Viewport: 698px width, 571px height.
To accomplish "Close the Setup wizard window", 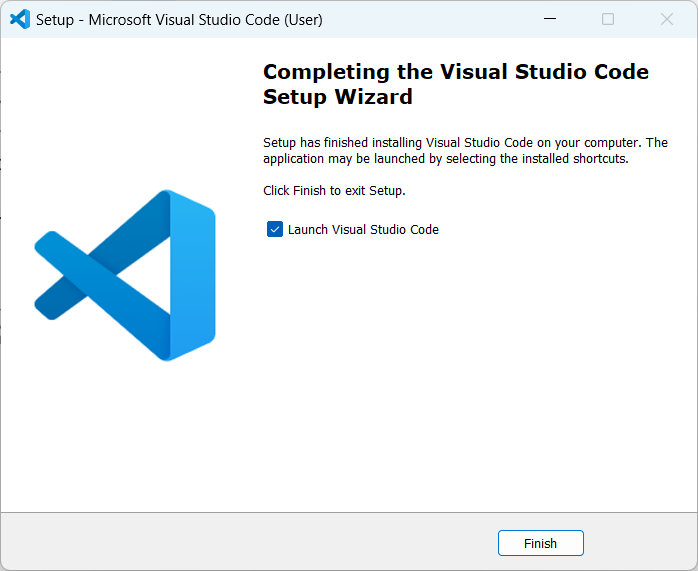I will [x=667, y=19].
